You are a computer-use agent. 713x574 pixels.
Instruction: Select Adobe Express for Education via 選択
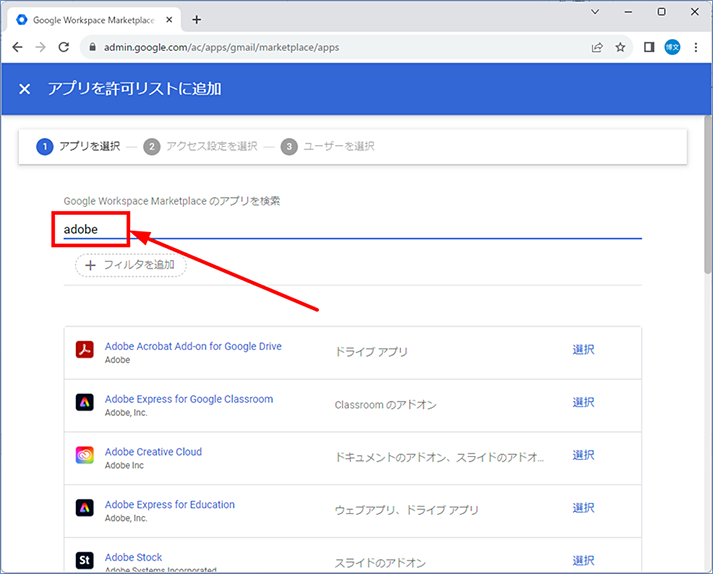pyautogui.click(x=583, y=508)
